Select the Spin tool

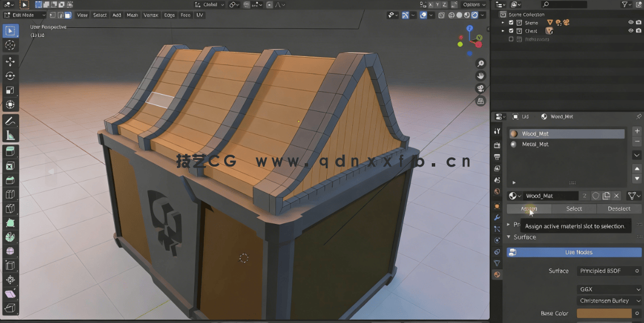10,237
